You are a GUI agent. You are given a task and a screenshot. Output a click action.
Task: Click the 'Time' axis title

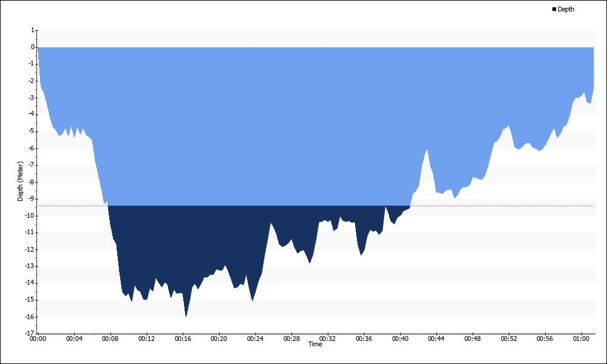tap(315, 344)
